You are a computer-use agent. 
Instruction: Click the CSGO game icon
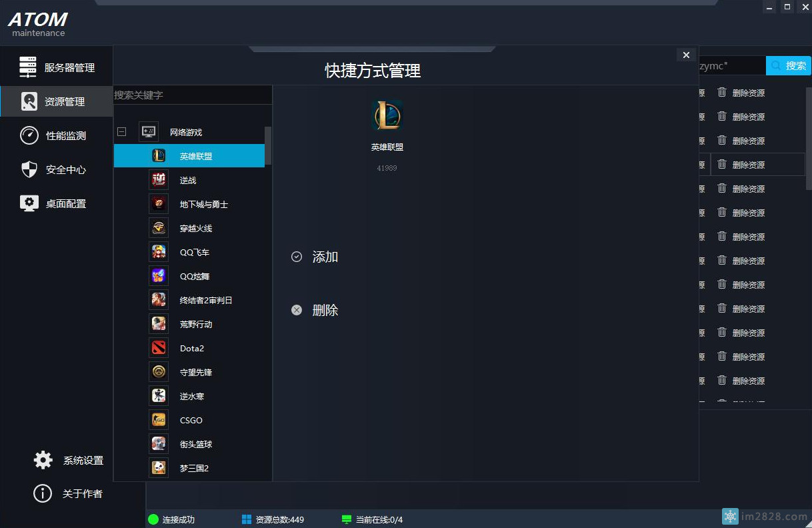[158, 420]
